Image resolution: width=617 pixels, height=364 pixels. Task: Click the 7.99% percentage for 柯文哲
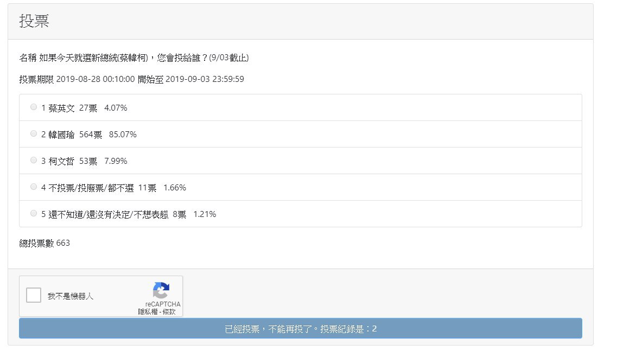(x=116, y=161)
